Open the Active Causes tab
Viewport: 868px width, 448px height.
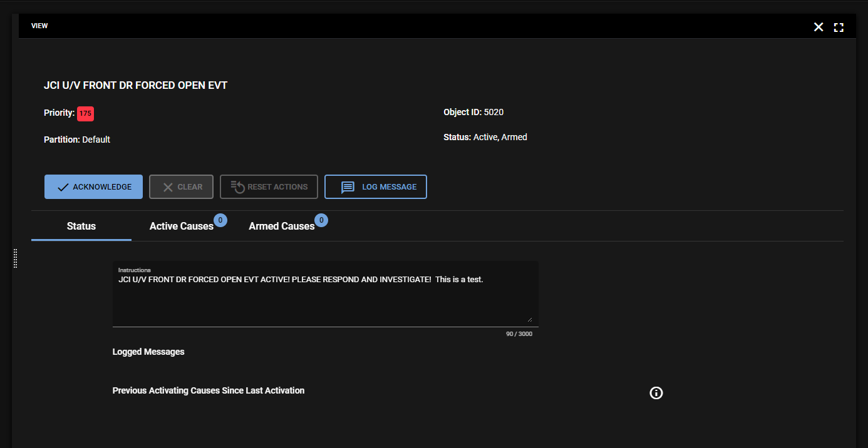181,227
